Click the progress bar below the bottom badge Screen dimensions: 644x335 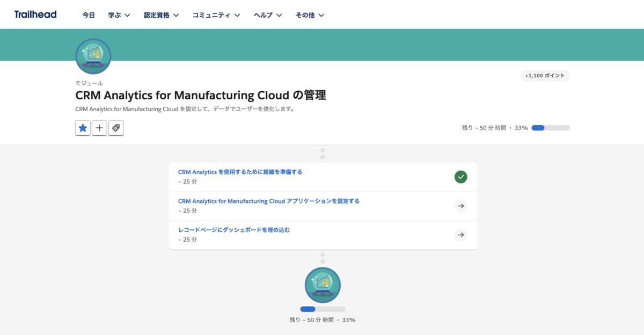pyautogui.click(x=323, y=309)
